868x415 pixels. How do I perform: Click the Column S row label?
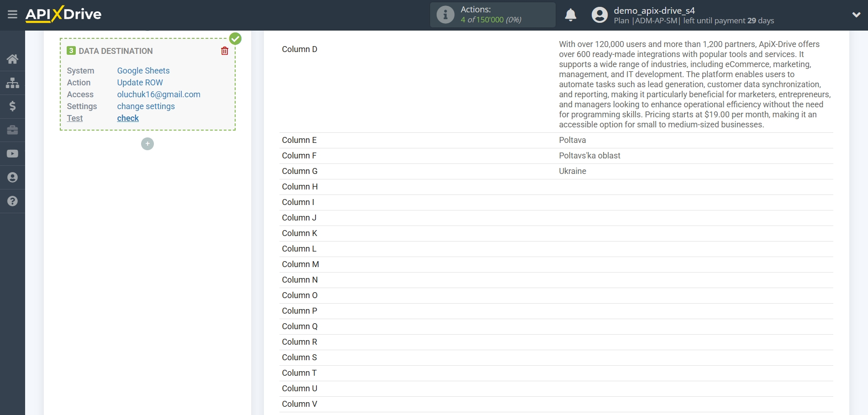point(300,357)
